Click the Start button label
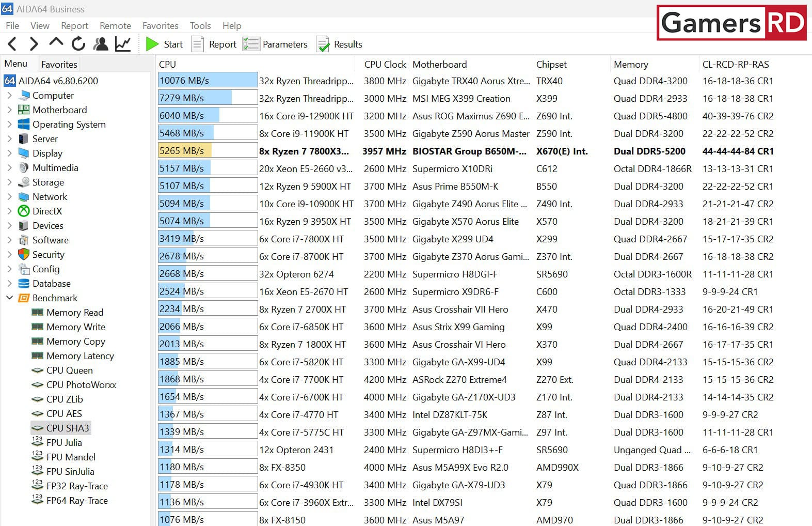812x526 pixels. 173,44
